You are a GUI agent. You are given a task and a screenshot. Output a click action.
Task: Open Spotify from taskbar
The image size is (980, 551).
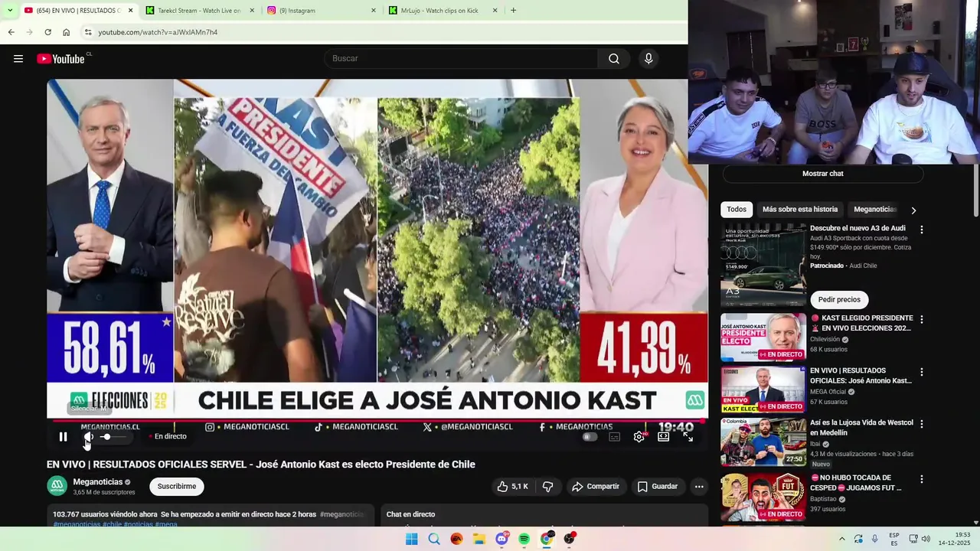pyautogui.click(x=524, y=539)
